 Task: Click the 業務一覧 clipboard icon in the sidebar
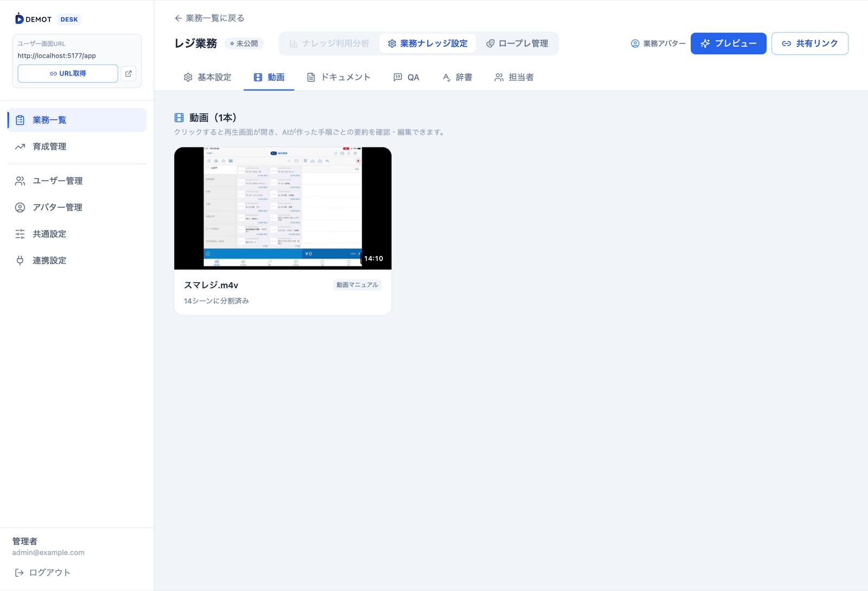tap(20, 120)
